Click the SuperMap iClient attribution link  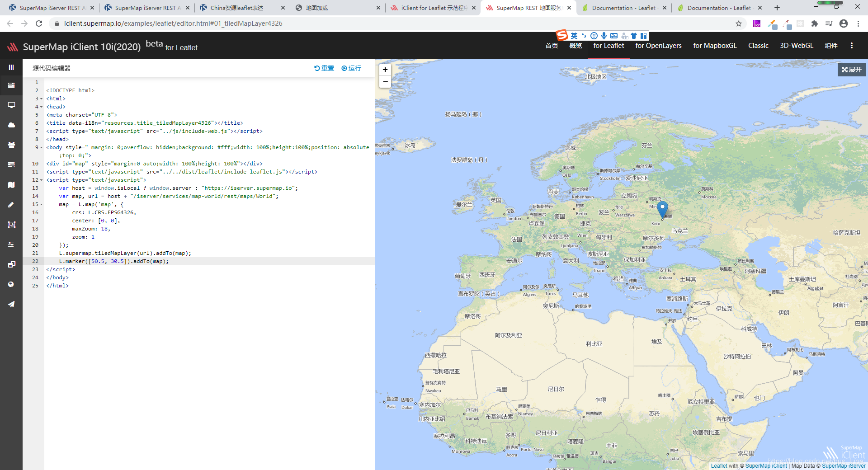766,466
